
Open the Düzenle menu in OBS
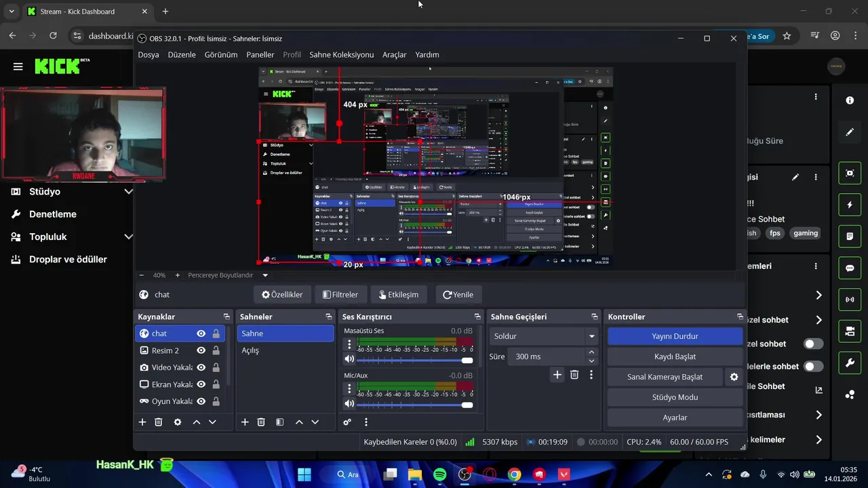tap(182, 55)
